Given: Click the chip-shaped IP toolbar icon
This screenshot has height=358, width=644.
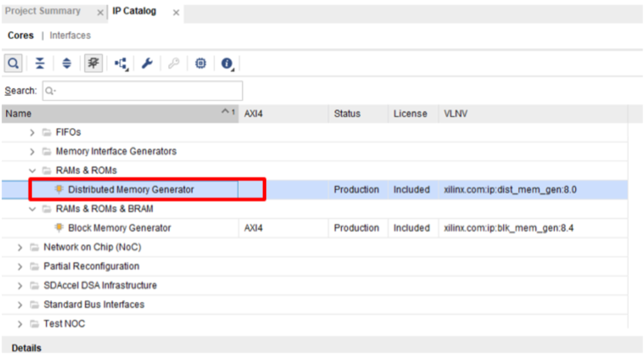Looking at the screenshot, I should (201, 63).
